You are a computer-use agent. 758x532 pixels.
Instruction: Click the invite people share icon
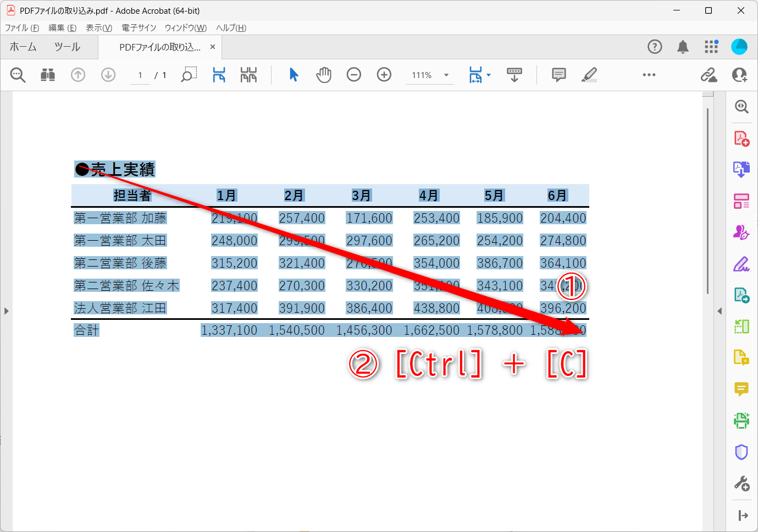pos(739,75)
